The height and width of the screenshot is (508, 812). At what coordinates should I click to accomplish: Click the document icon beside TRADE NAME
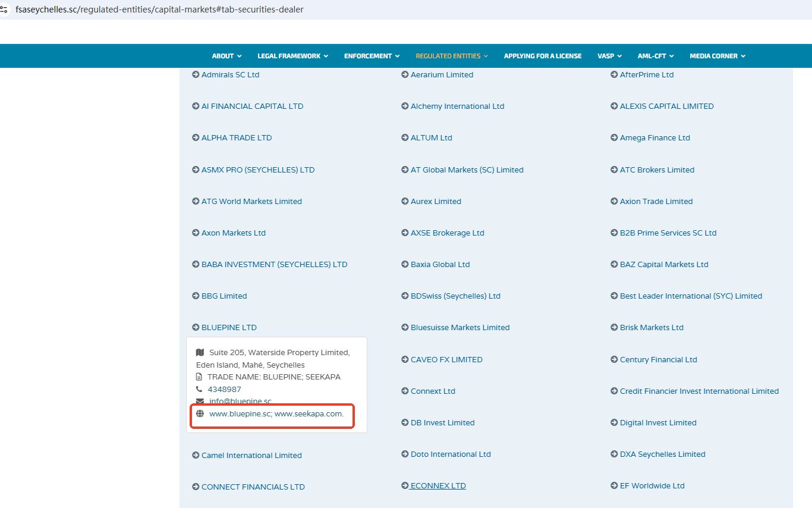coord(199,377)
